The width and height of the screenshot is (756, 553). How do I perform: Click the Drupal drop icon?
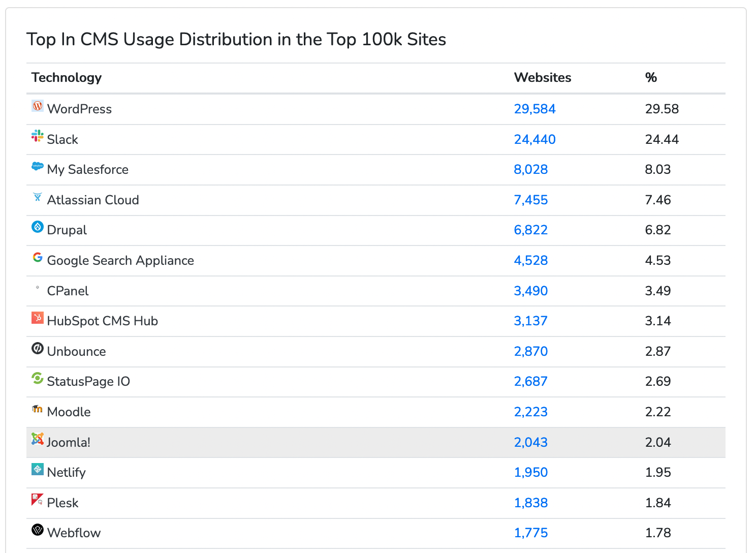click(x=38, y=227)
